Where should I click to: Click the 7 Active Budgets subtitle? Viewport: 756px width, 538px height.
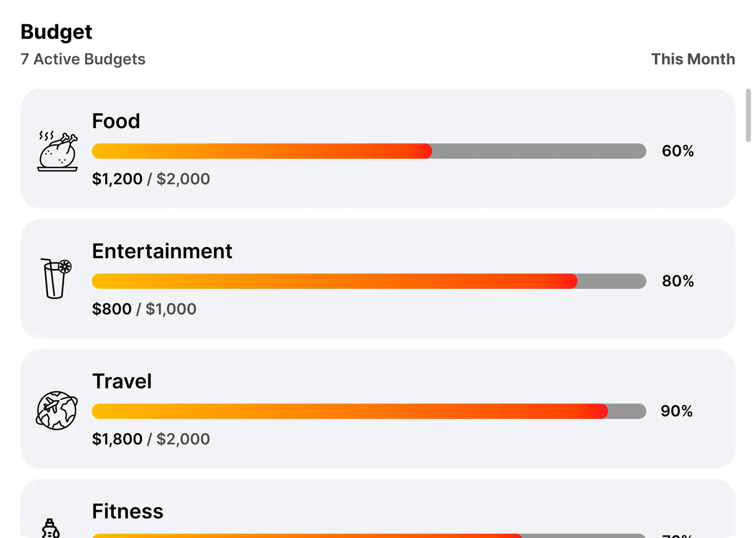tap(83, 59)
